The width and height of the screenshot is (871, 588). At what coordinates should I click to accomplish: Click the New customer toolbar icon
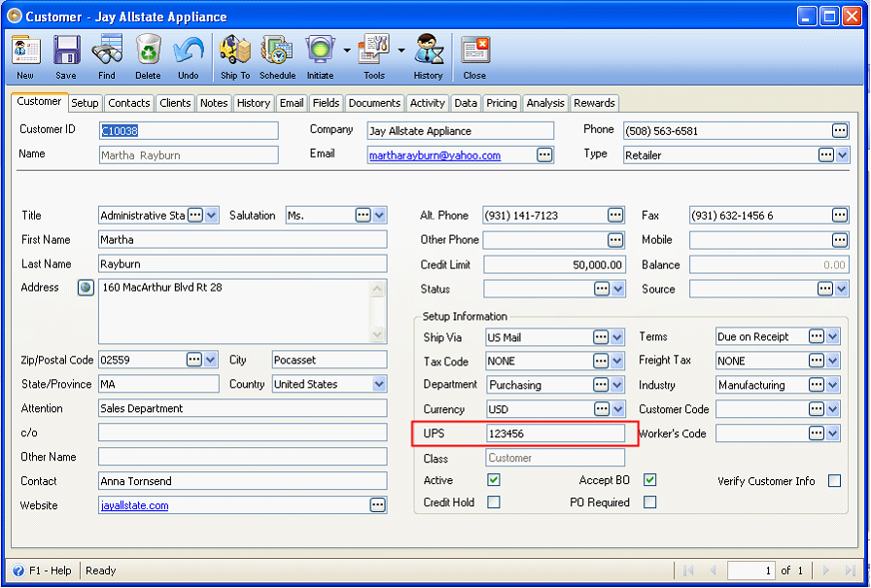pos(26,51)
